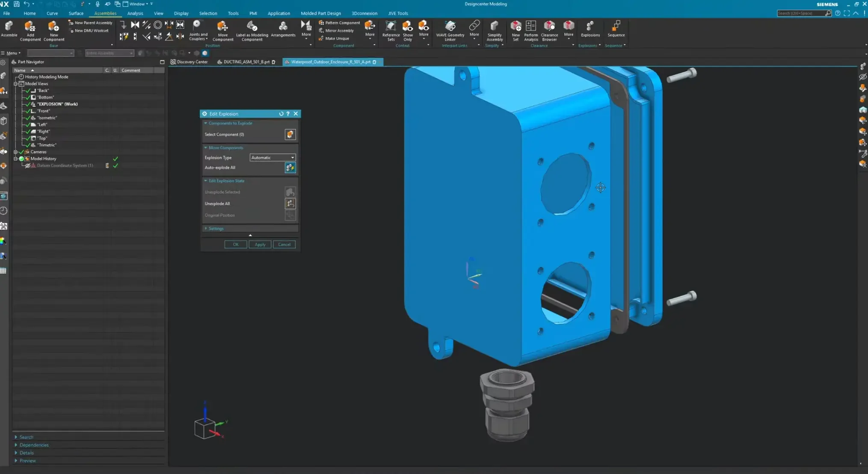The image size is (868, 474).
Task: Toggle checkmark for "Right" model view
Action: (x=28, y=132)
